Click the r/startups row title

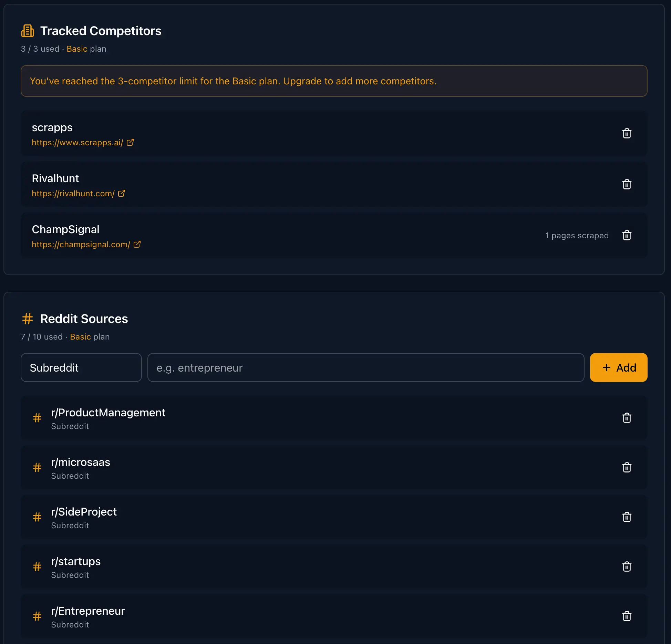(x=76, y=561)
